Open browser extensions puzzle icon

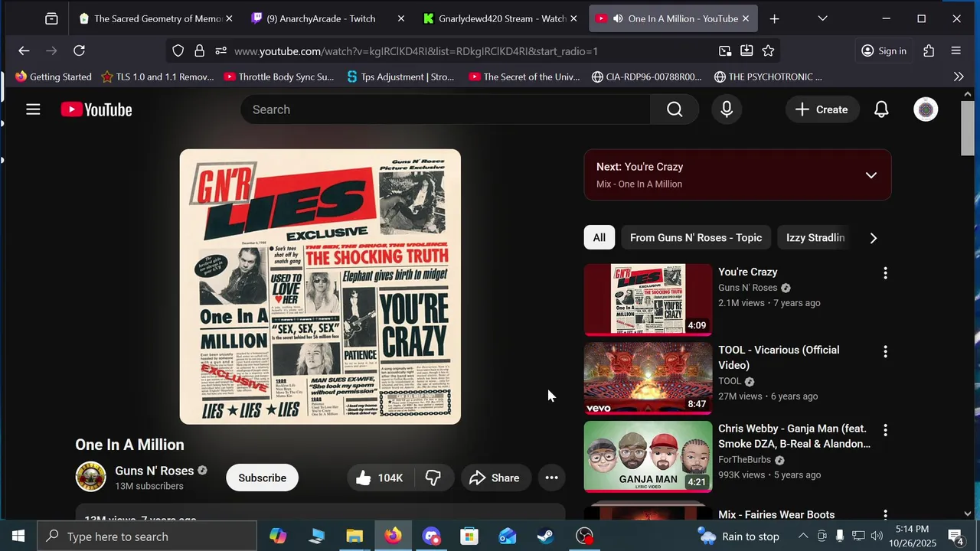[x=929, y=51]
